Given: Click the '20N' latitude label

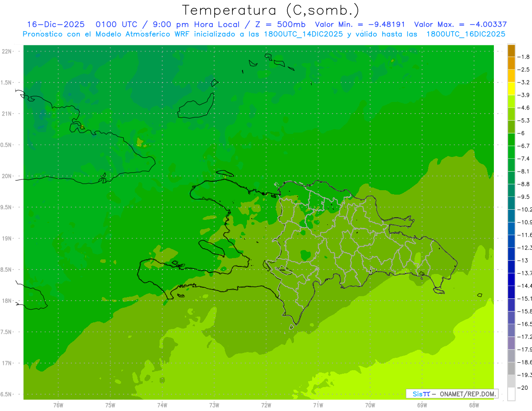Looking at the screenshot, I should click(x=7, y=176).
